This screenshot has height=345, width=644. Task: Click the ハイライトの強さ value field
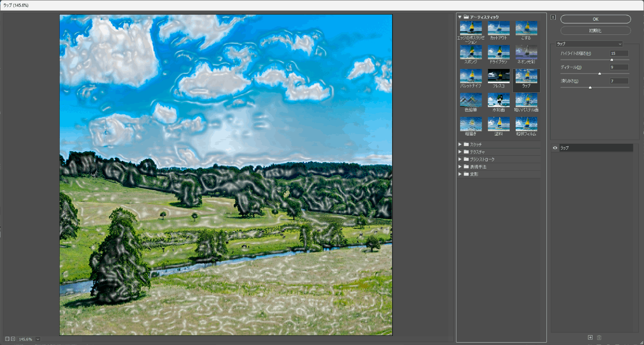tap(619, 53)
